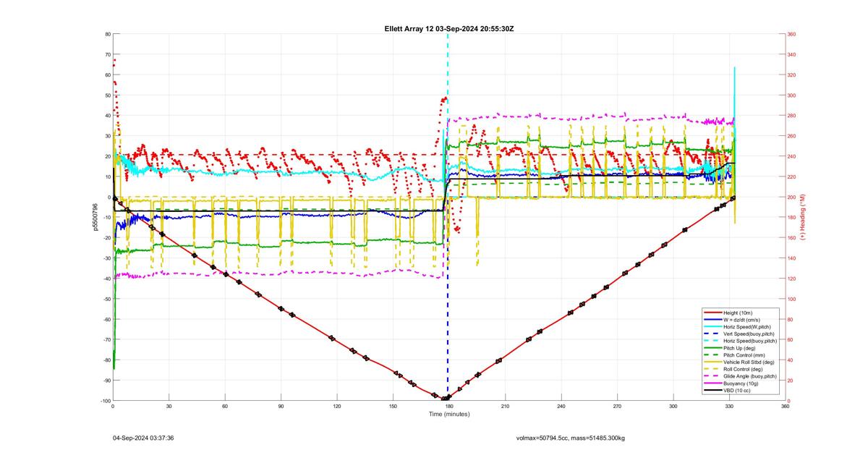Click the "240" tick on the time axis
Image resolution: width=868 pixels, height=450 pixels.
tap(561, 406)
